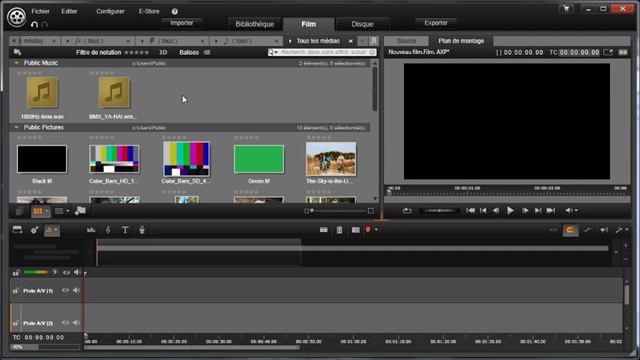Click the library search field
The image size is (640, 360).
click(x=322, y=52)
